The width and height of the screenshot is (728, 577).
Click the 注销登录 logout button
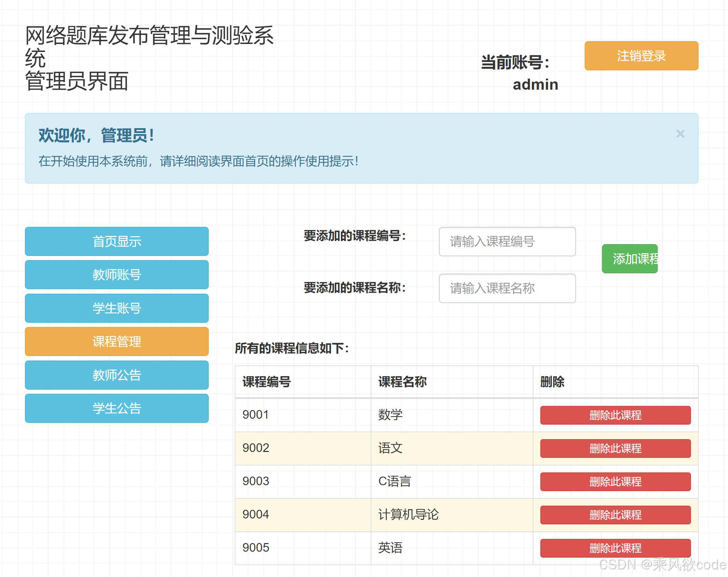point(641,55)
